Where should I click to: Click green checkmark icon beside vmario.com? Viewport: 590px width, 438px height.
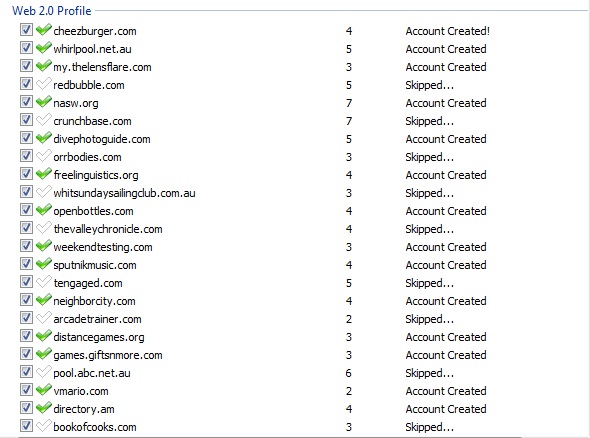pyautogui.click(x=44, y=390)
